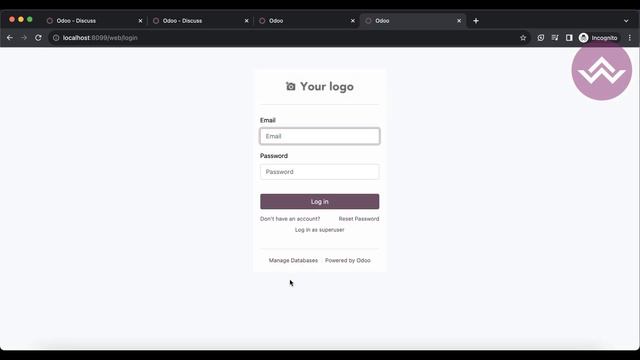Open the Don't have an account link
This screenshot has height=360, width=640.
tap(290, 219)
